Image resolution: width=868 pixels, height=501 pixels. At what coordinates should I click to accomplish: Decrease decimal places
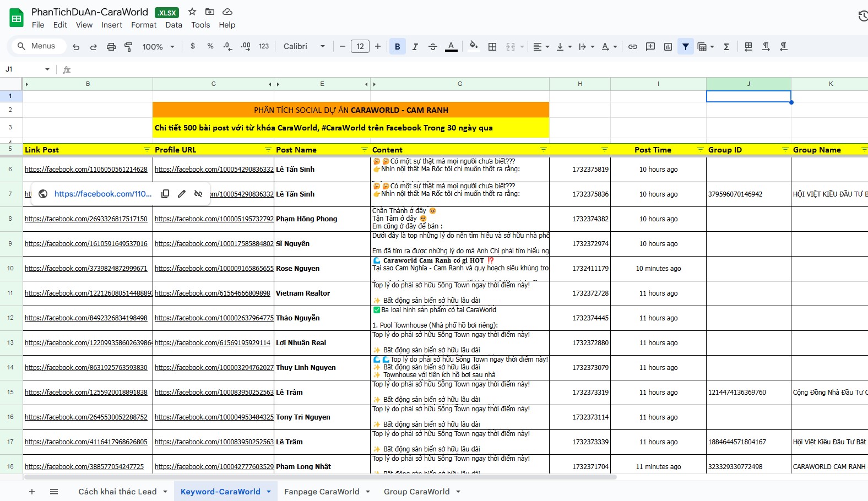point(227,46)
